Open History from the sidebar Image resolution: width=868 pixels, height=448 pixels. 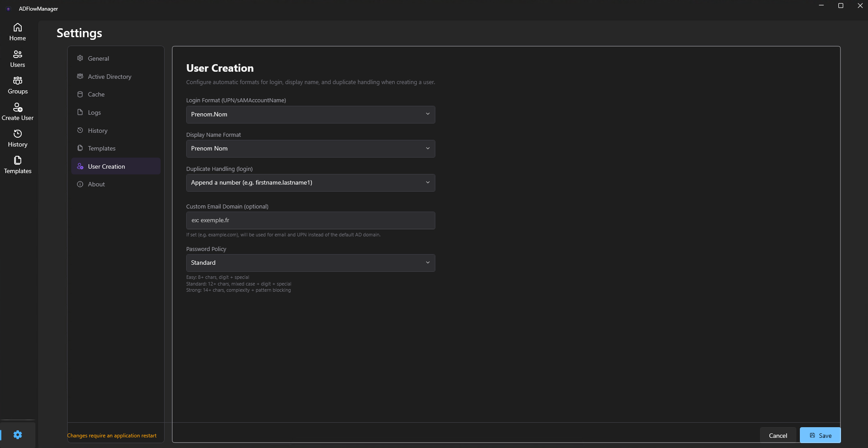17,138
